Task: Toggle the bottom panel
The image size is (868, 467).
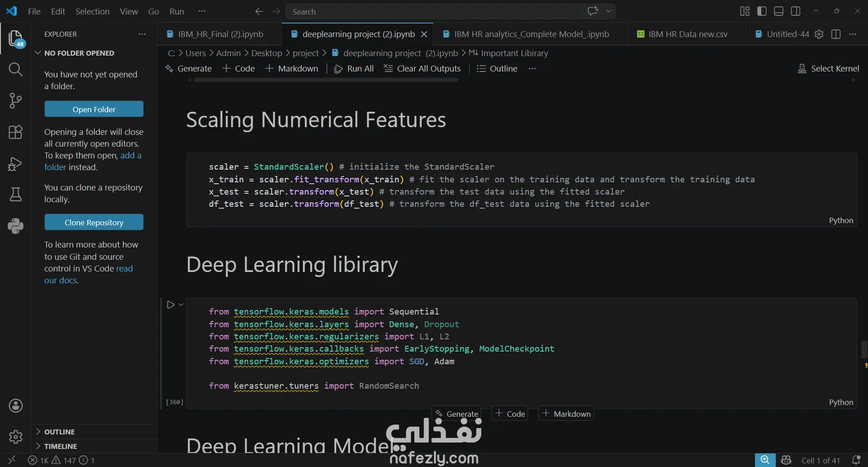Action: coord(778,11)
